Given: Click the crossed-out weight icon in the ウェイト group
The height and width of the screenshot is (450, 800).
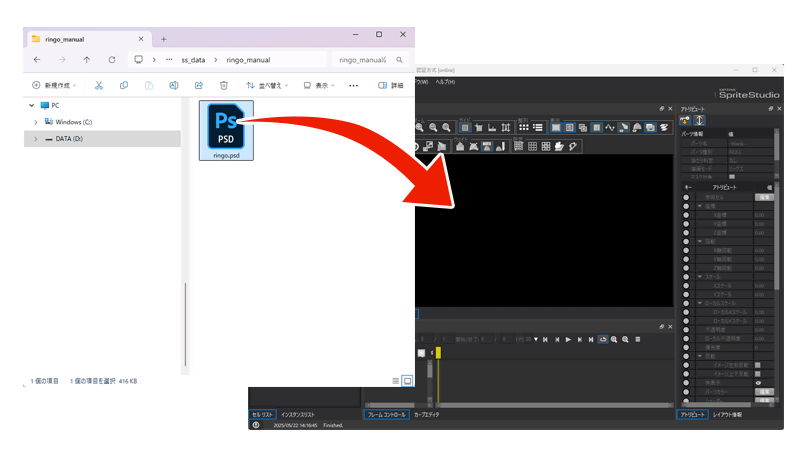Looking at the screenshot, I should [x=473, y=146].
